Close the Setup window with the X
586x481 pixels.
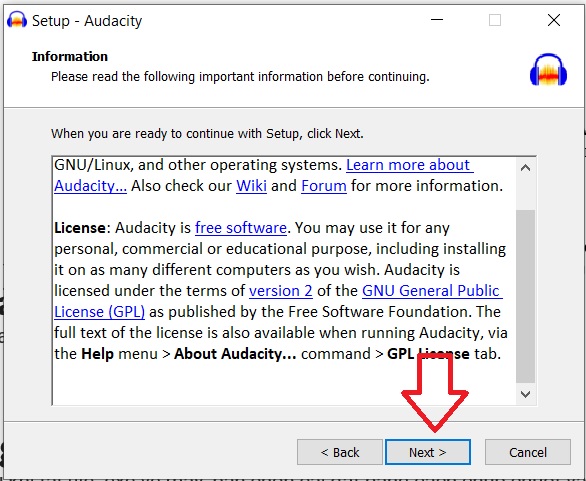[x=553, y=20]
